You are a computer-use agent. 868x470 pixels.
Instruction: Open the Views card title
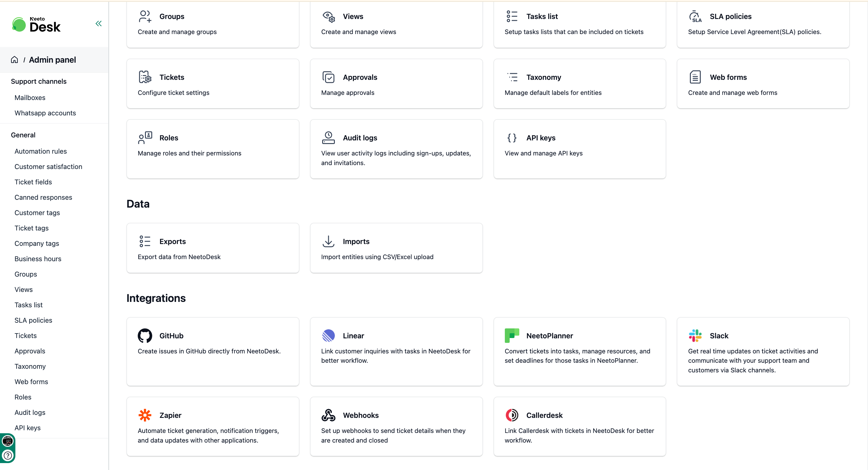click(x=353, y=16)
